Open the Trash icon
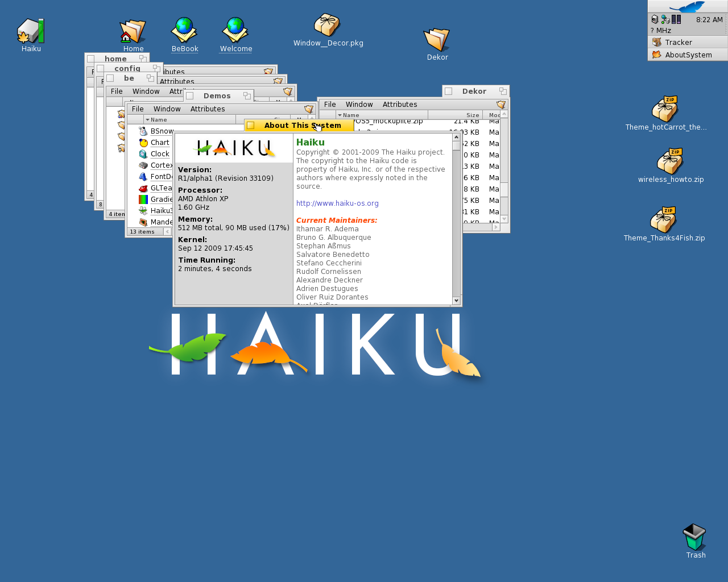The height and width of the screenshot is (582, 728). pos(694,537)
